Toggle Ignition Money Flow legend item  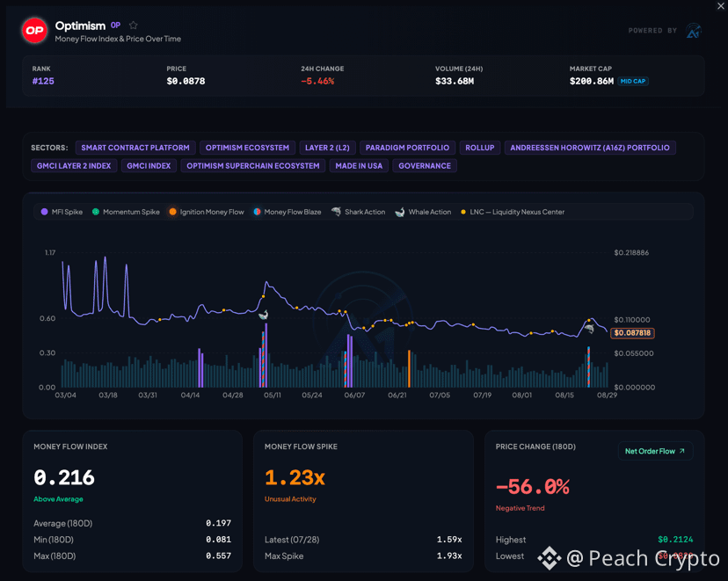pyautogui.click(x=207, y=212)
